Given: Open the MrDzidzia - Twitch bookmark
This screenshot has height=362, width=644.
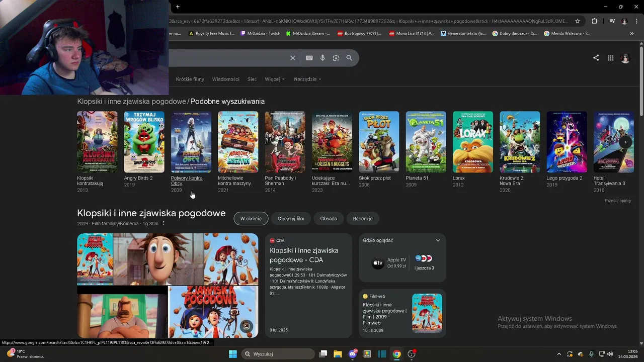Looking at the screenshot, I should pyautogui.click(x=261, y=34).
